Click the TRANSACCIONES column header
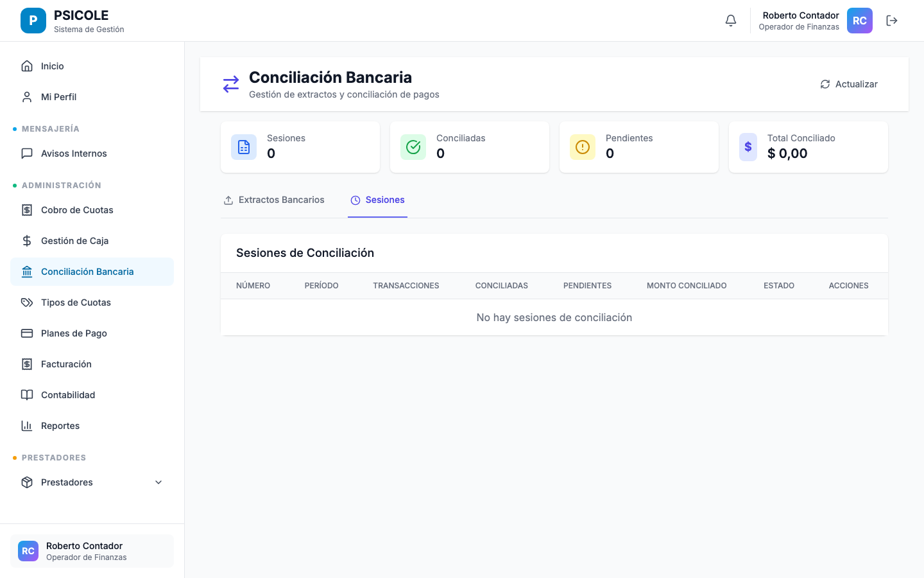The image size is (924, 578). (406, 286)
